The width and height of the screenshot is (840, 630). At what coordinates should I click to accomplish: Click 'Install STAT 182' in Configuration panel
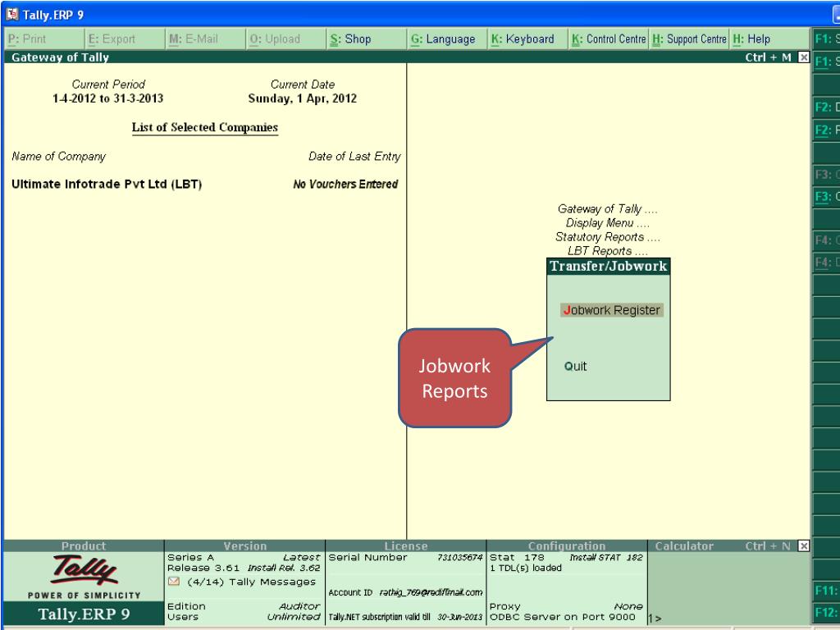coord(606,557)
